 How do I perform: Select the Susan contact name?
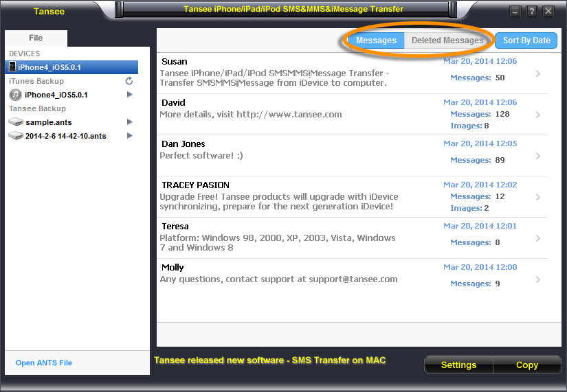coord(175,61)
